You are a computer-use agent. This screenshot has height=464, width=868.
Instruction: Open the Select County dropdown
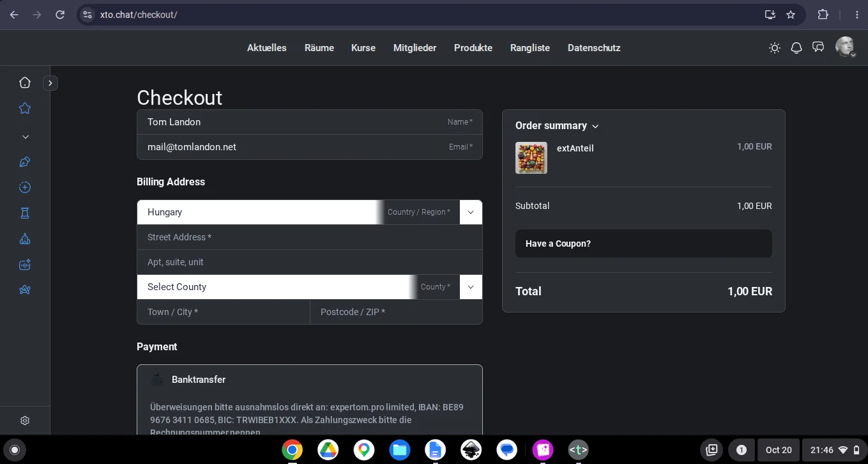(310, 287)
